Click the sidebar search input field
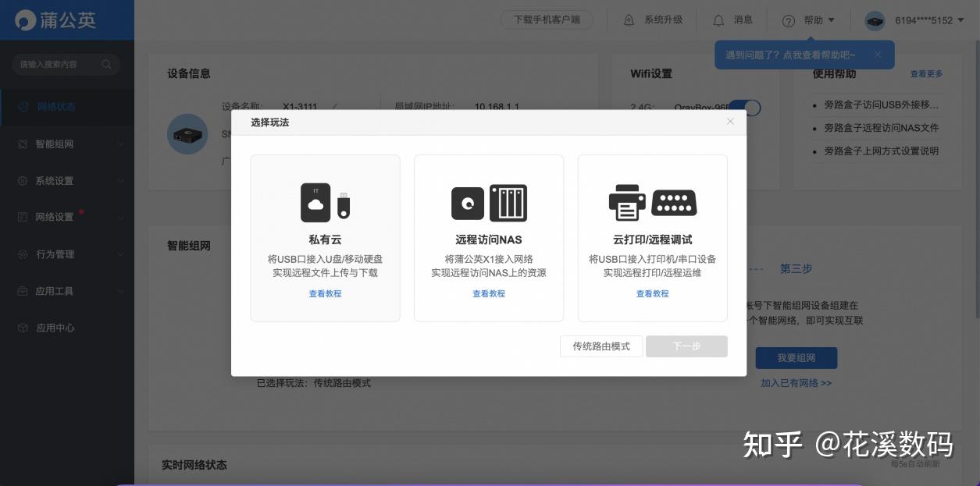Viewport: 980px width, 486px height. pos(66,64)
